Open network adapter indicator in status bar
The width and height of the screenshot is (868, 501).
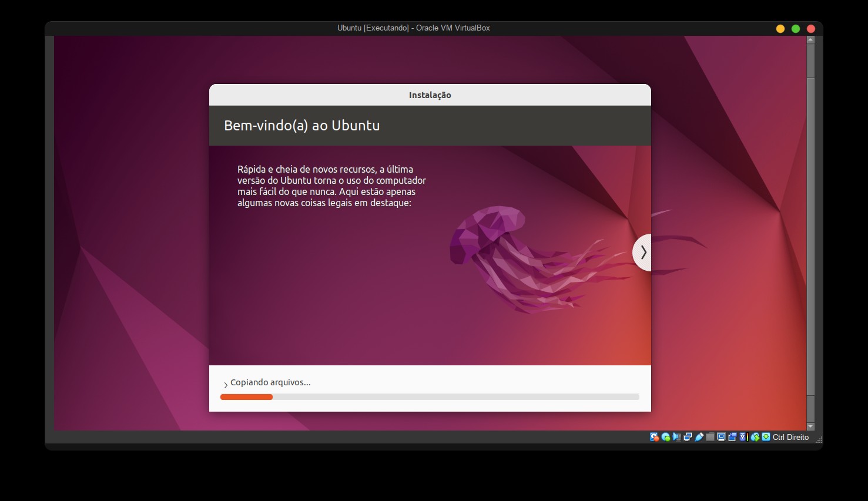coord(688,437)
